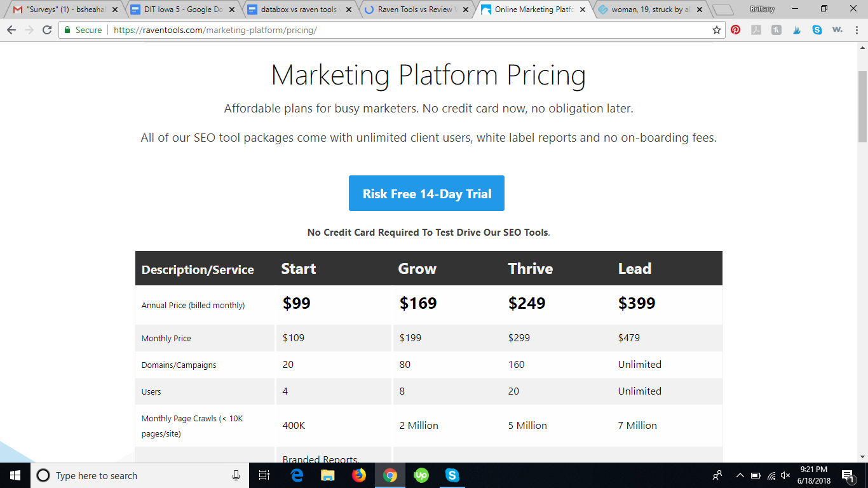Click the 'Description/Service' table header
Screen dimensions: 868x488
pyautogui.click(x=198, y=269)
